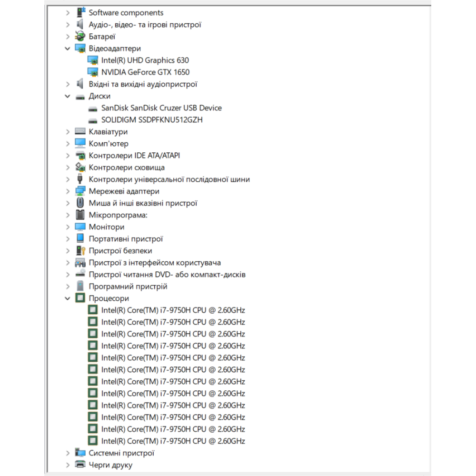Click the Пристрої безпеки key icon
Image resolution: width=476 pixels, height=476 pixels.
pos(80,250)
